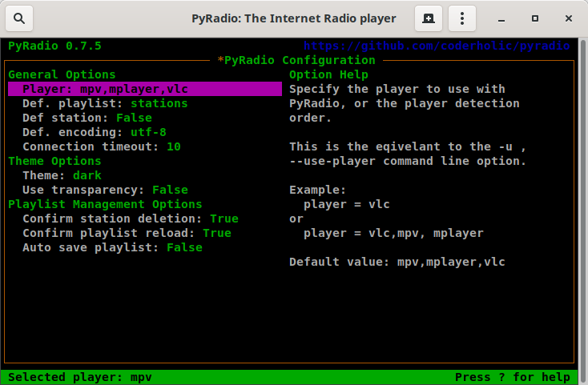The height and width of the screenshot is (385, 588).
Task: Click the --use-player command line option text
Action: 408,161
